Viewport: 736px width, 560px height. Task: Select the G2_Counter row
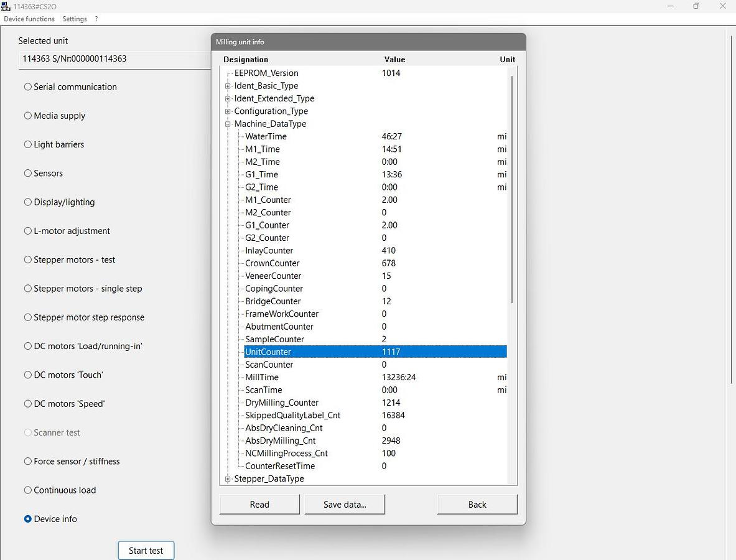tap(376, 238)
